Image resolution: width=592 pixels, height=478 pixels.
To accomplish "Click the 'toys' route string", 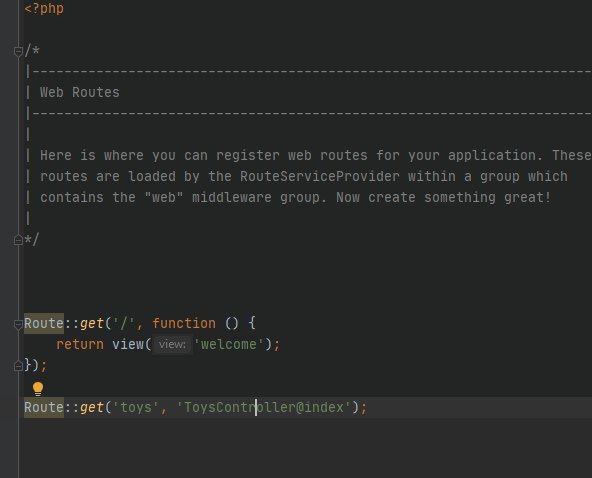I will coord(136,408).
